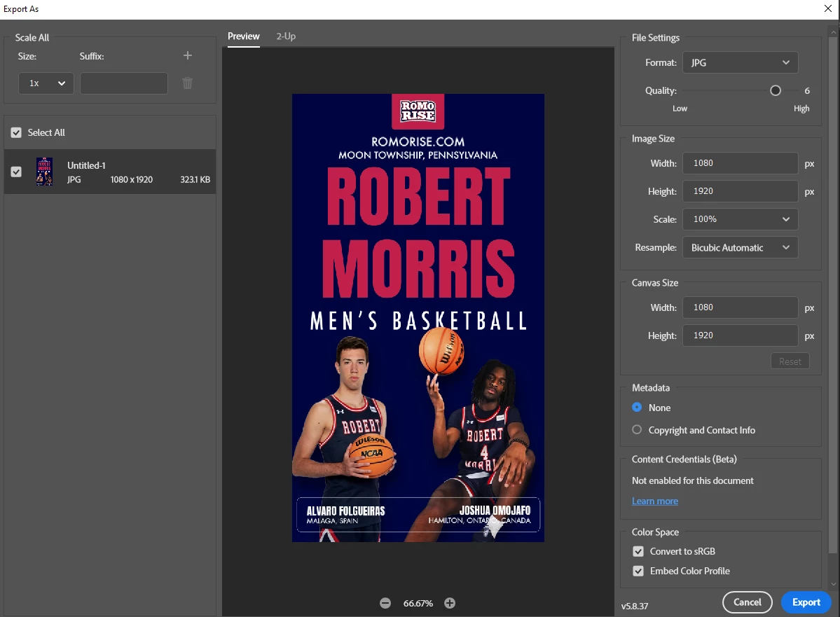Choose Copyright and Contact Info metadata

point(636,429)
